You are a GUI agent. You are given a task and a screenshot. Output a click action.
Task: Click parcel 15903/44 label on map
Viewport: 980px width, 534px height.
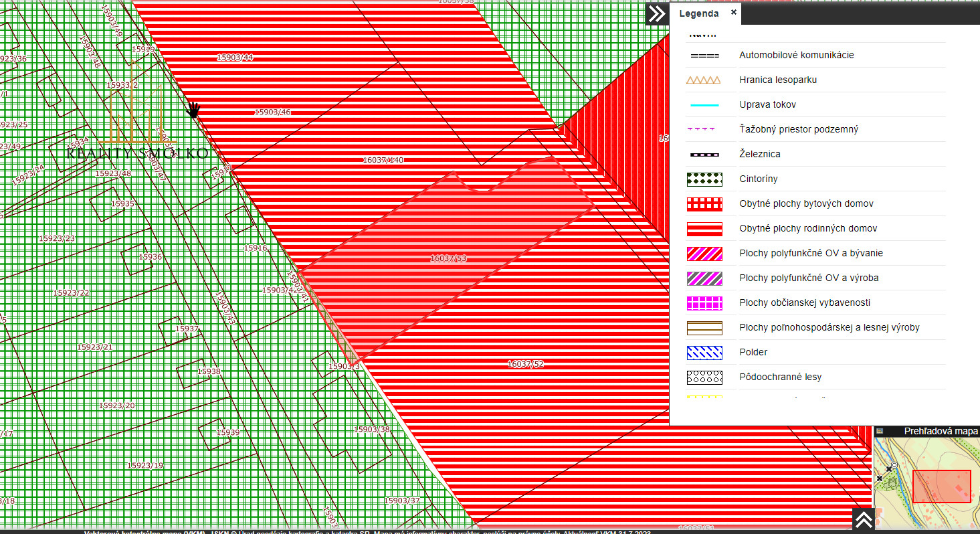pyautogui.click(x=235, y=58)
